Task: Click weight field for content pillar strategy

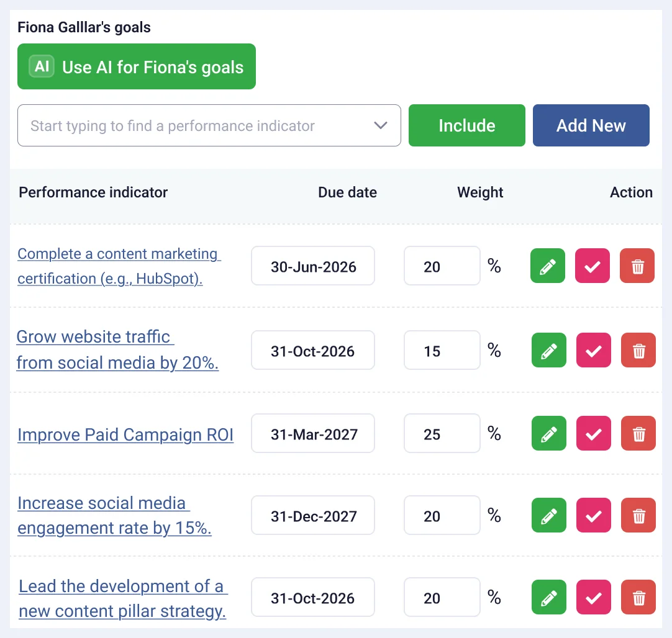Action: coord(442,597)
